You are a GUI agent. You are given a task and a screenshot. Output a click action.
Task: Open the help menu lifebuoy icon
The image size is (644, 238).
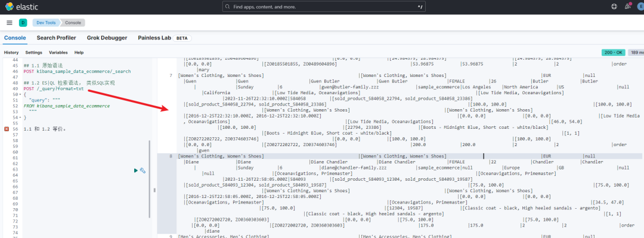coord(614,7)
